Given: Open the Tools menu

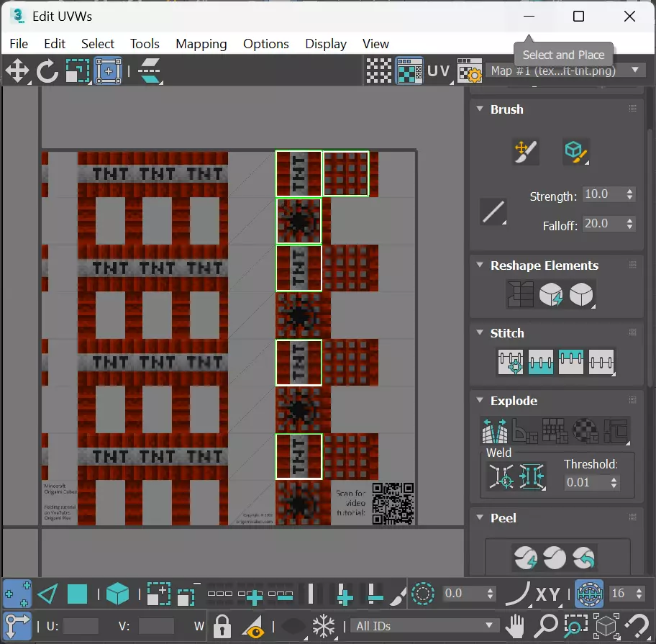Looking at the screenshot, I should (145, 43).
